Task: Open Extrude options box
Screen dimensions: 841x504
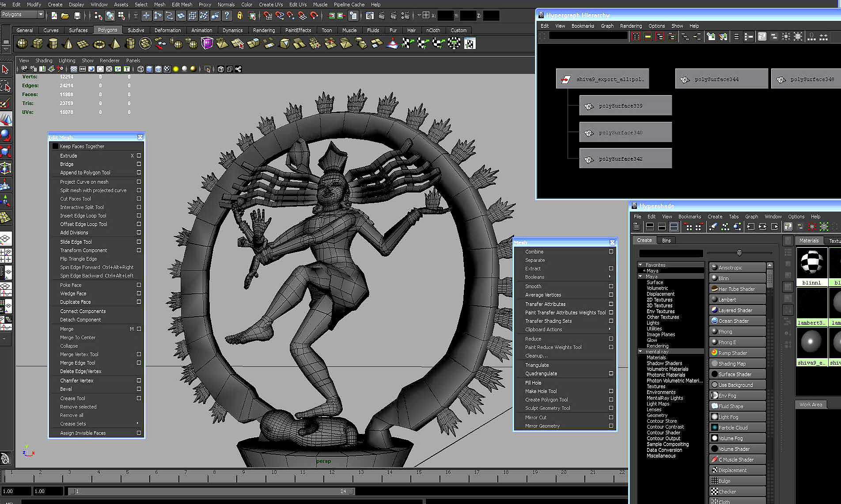Action: [139, 155]
